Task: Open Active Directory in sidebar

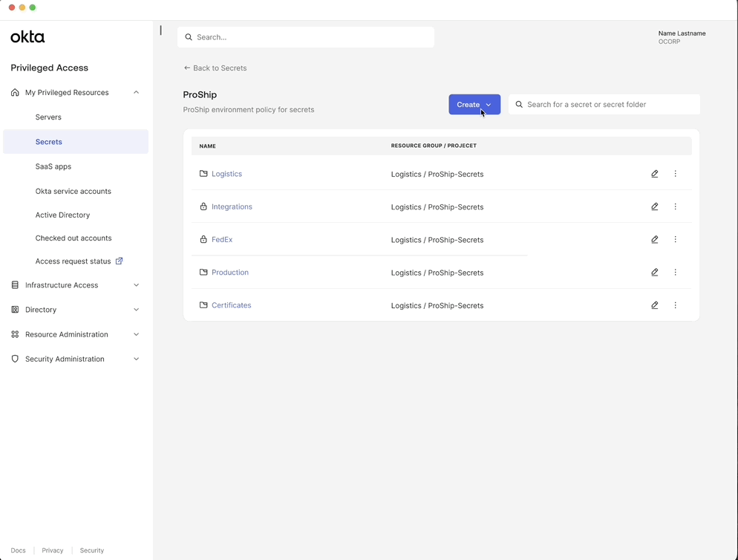Action: click(x=62, y=215)
